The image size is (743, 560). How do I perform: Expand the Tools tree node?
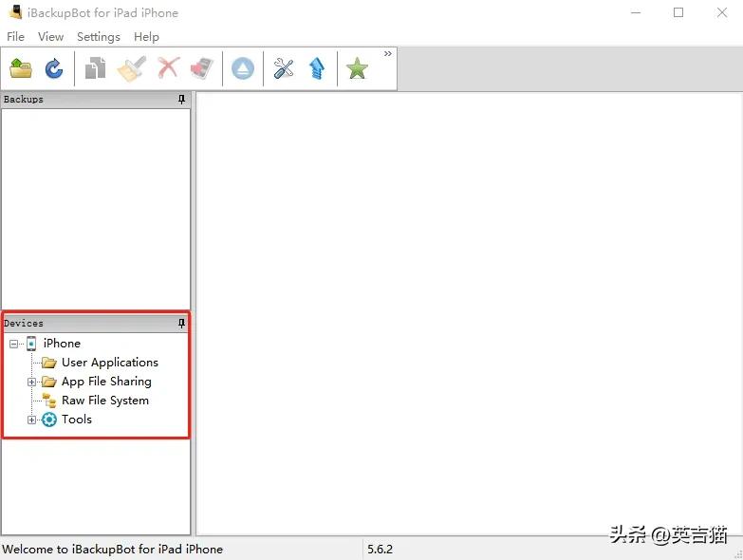click(31, 420)
